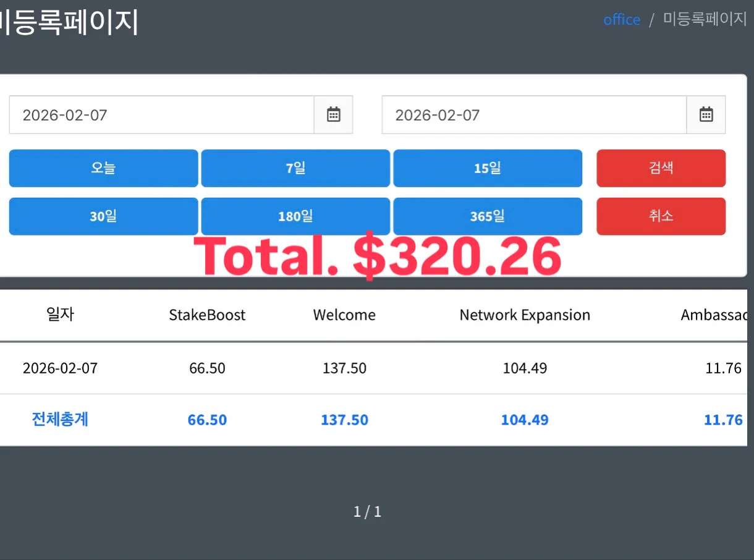Click the red 검색 search button
754x560 pixels.
click(x=661, y=168)
